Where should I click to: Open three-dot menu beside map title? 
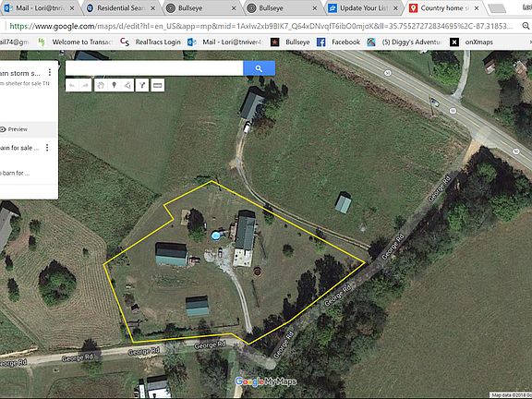[50, 72]
